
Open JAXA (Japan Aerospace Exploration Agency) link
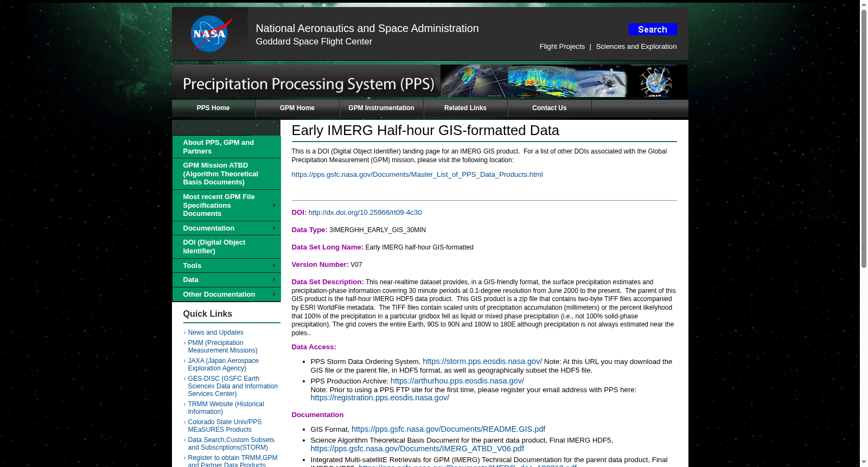(223, 364)
